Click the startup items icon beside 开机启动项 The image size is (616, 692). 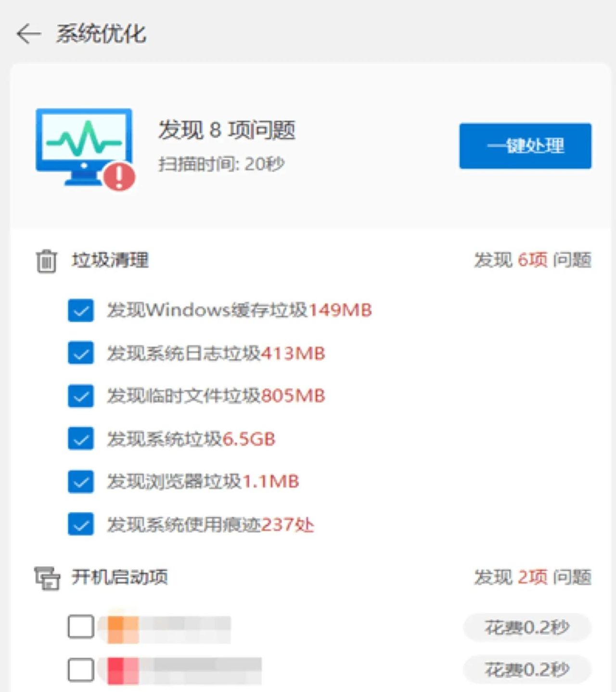tap(46, 577)
